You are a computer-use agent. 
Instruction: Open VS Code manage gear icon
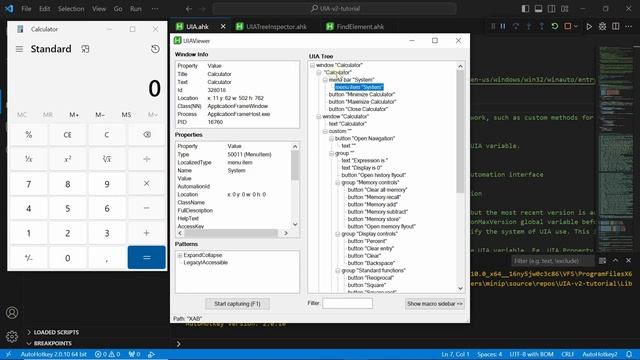tap(12, 337)
